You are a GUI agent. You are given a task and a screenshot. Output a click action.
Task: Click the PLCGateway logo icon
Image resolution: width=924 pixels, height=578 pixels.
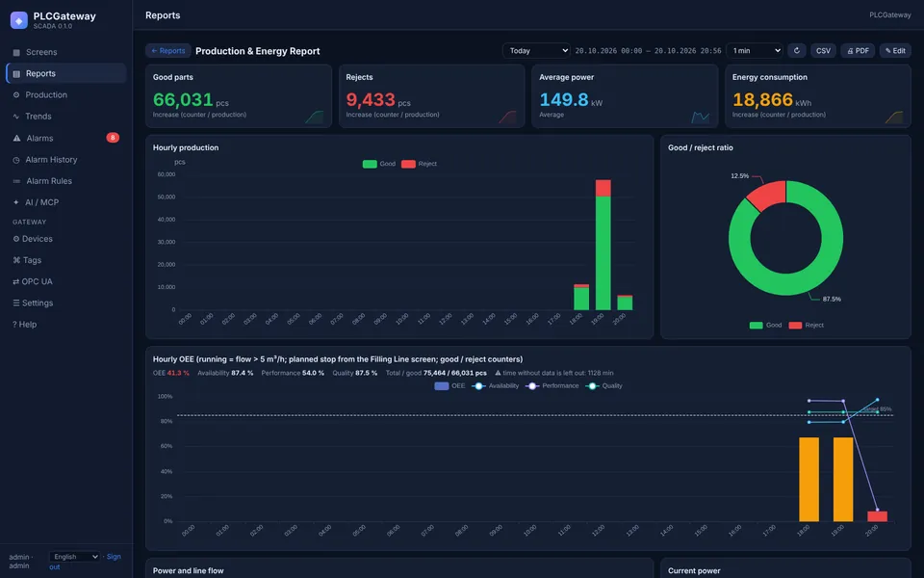[x=19, y=20]
